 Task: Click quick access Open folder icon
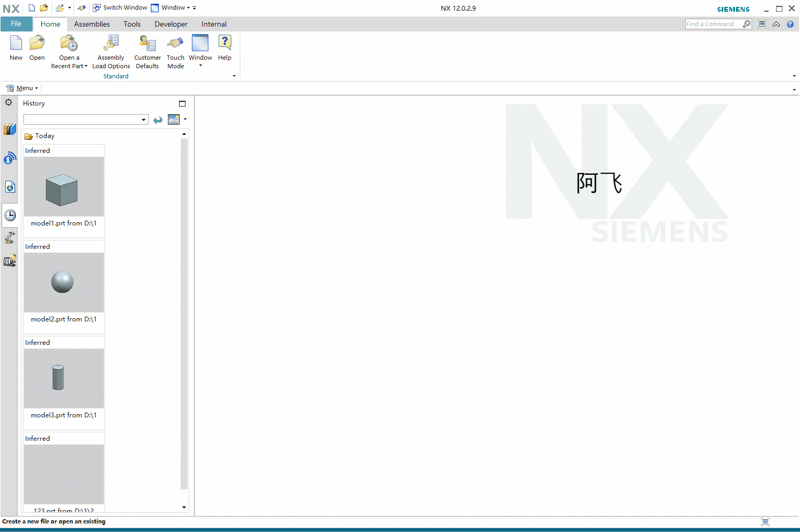click(x=44, y=7)
